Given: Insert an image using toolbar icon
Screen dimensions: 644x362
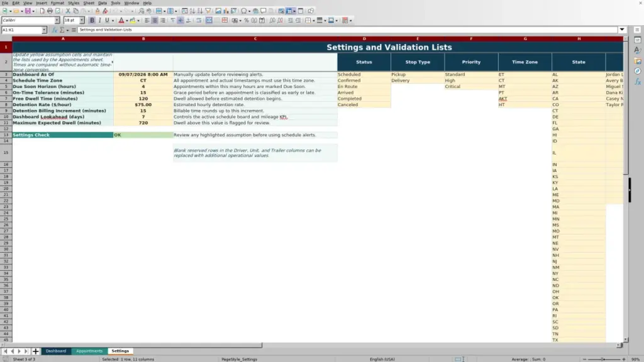Looking at the screenshot, I should tap(218, 11).
